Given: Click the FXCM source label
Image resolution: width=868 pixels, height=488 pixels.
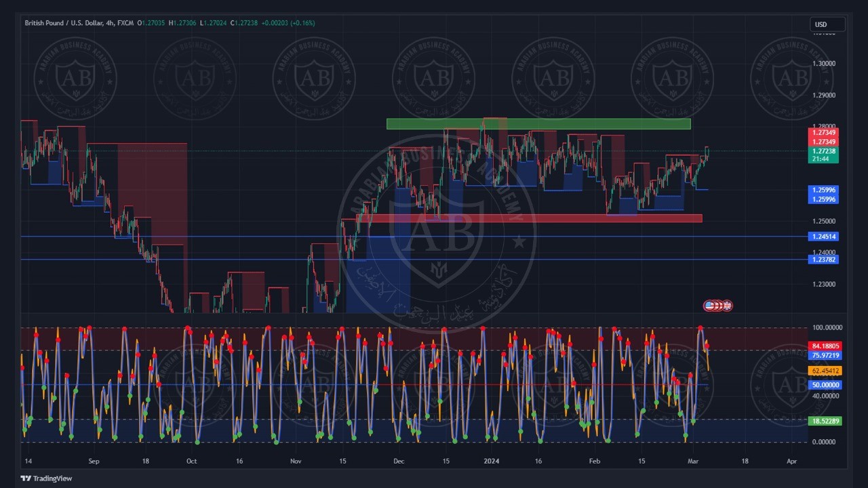Looking at the screenshot, I should tap(125, 23).
